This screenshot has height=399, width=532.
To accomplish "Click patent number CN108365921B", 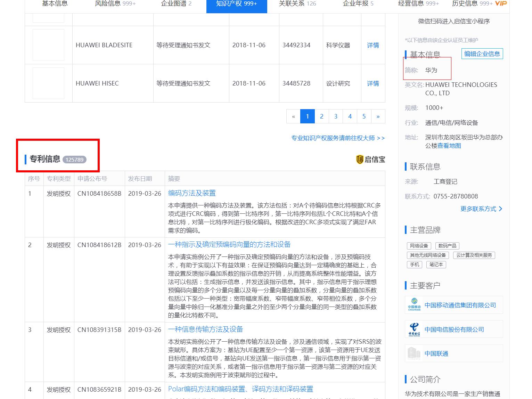I will 99,389.
